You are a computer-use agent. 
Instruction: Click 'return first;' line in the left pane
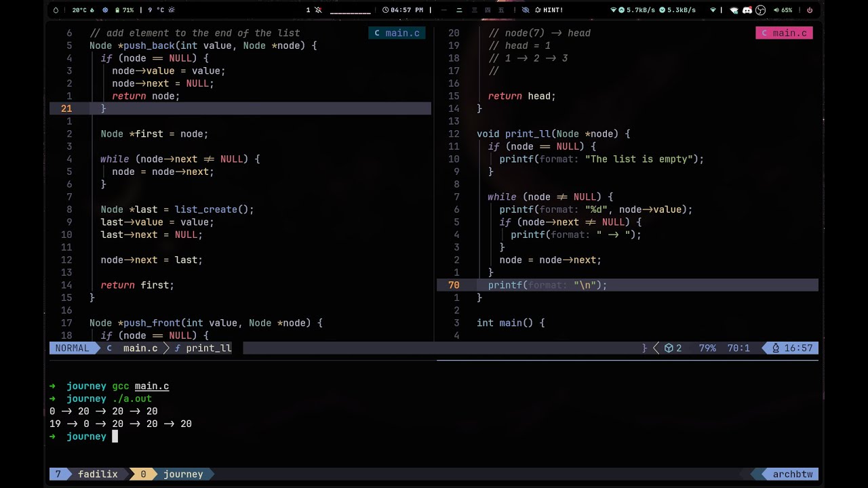click(x=138, y=285)
